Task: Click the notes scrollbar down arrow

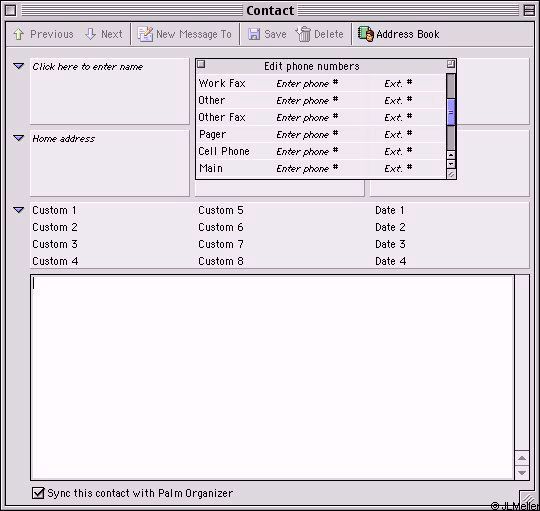Action: coord(522,472)
